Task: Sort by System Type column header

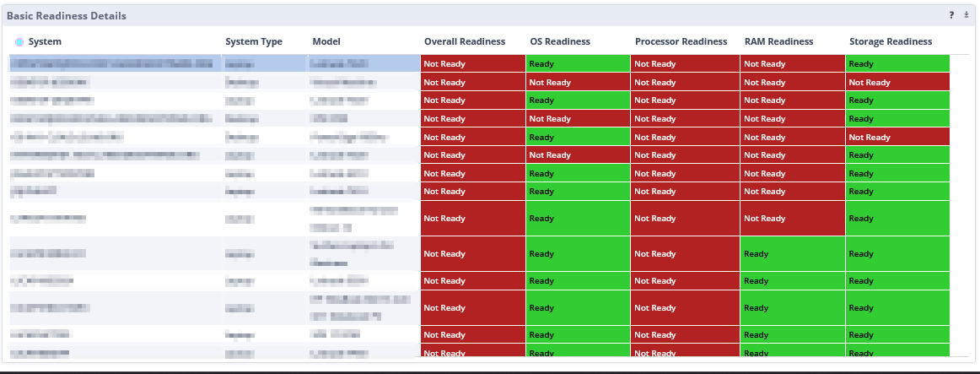Action: (254, 41)
